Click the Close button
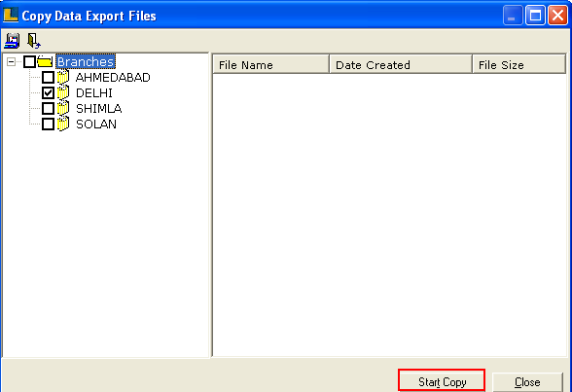Viewport: 572px width, 392px height. [x=527, y=382]
